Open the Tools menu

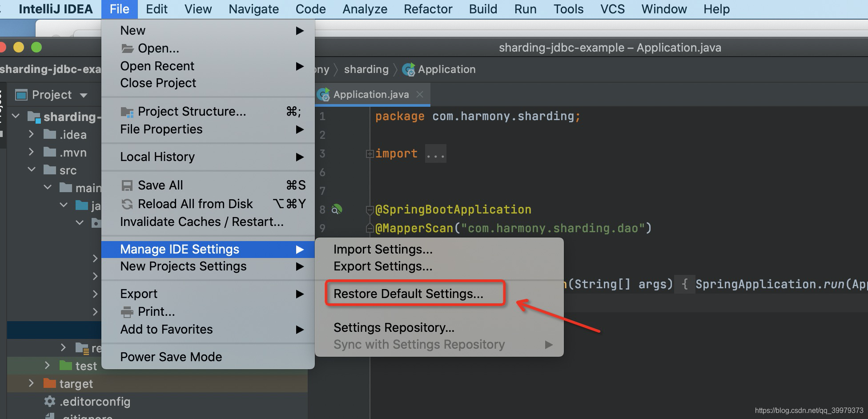[x=569, y=9]
